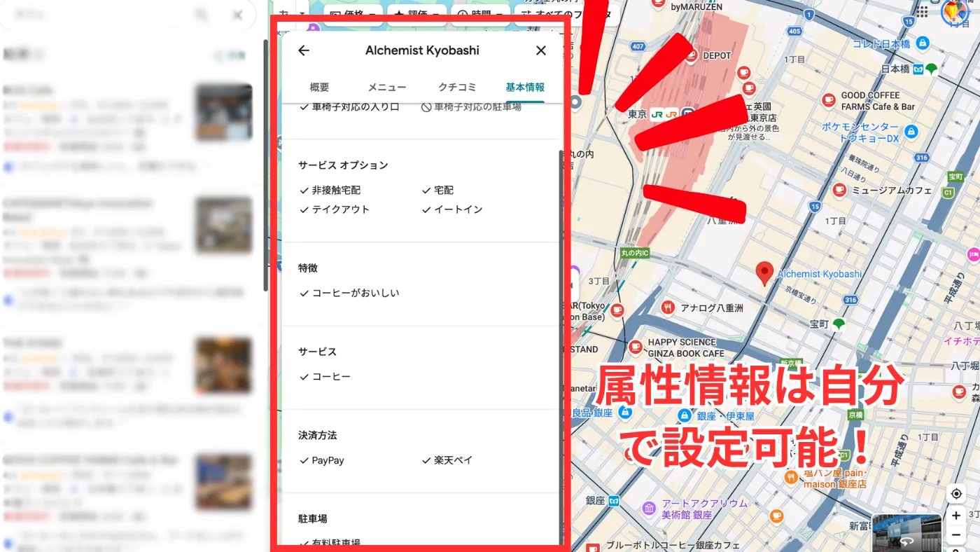Screen dimensions: 980x552
Task: Click the show my location button
Action: (x=956, y=494)
